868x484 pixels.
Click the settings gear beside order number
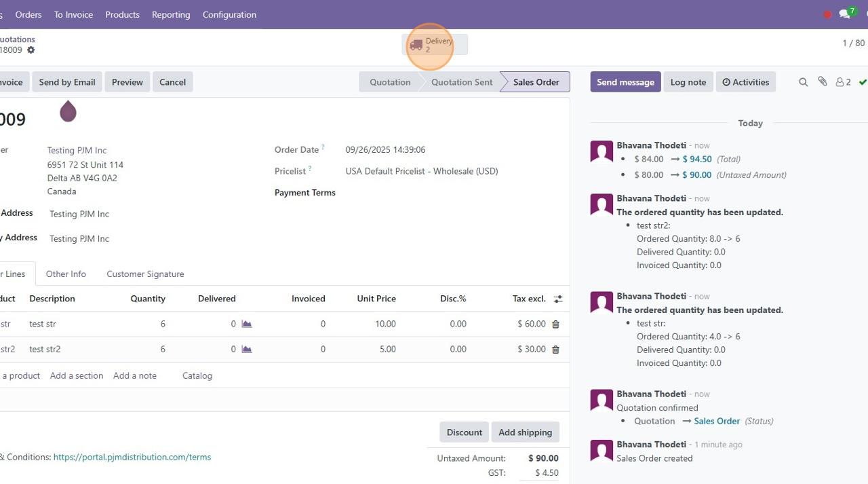[31, 50]
